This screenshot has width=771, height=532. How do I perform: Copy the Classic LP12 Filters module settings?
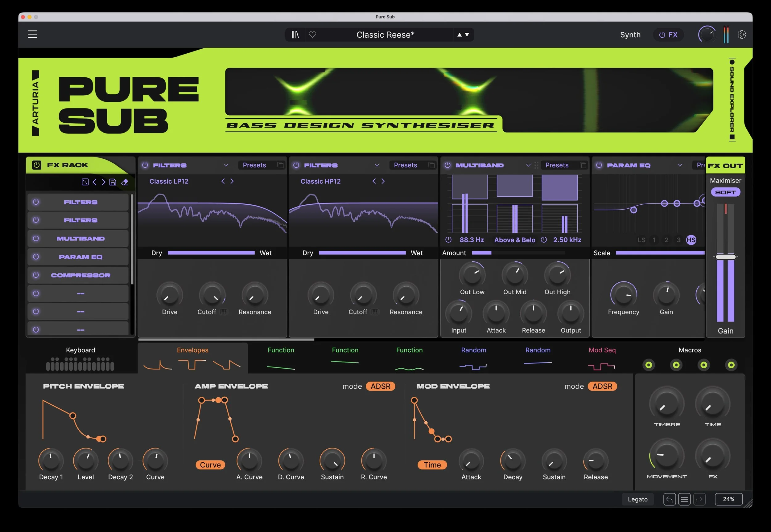[x=280, y=165]
